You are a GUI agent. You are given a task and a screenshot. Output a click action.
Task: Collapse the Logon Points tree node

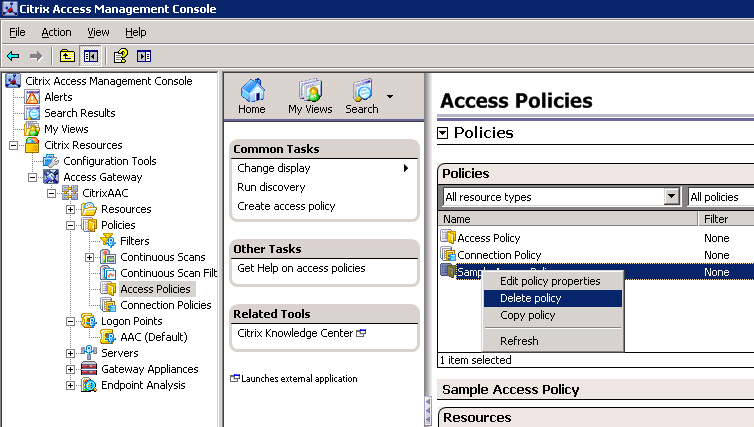tap(70, 321)
